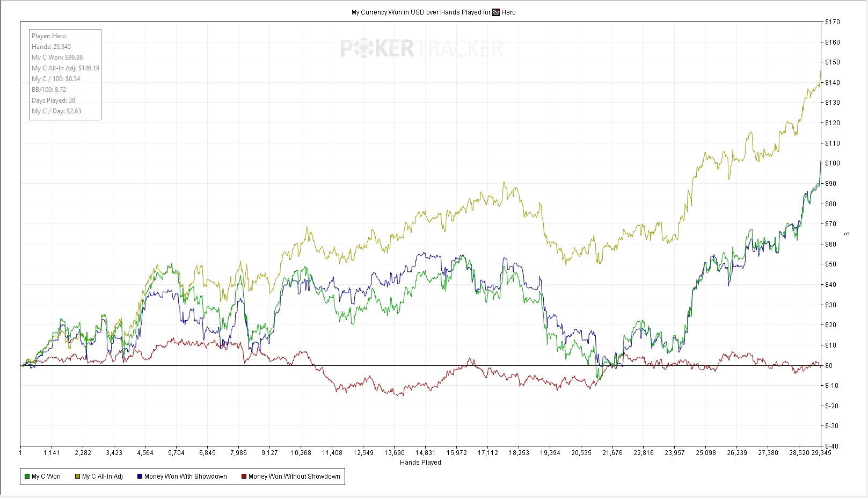Click the "$20" y-axis label
This screenshot has height=498, width=868.
[x=831, y=325]
